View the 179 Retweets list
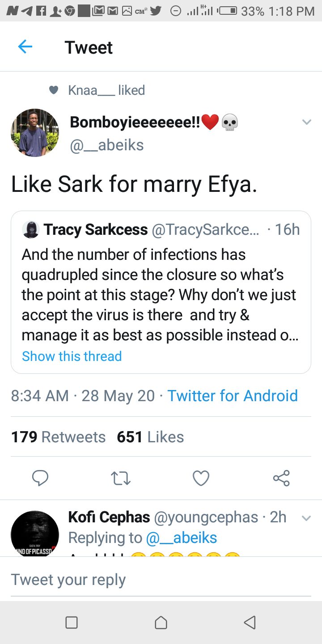The width and height of the screenshot is (322, 644). point(58,437)
